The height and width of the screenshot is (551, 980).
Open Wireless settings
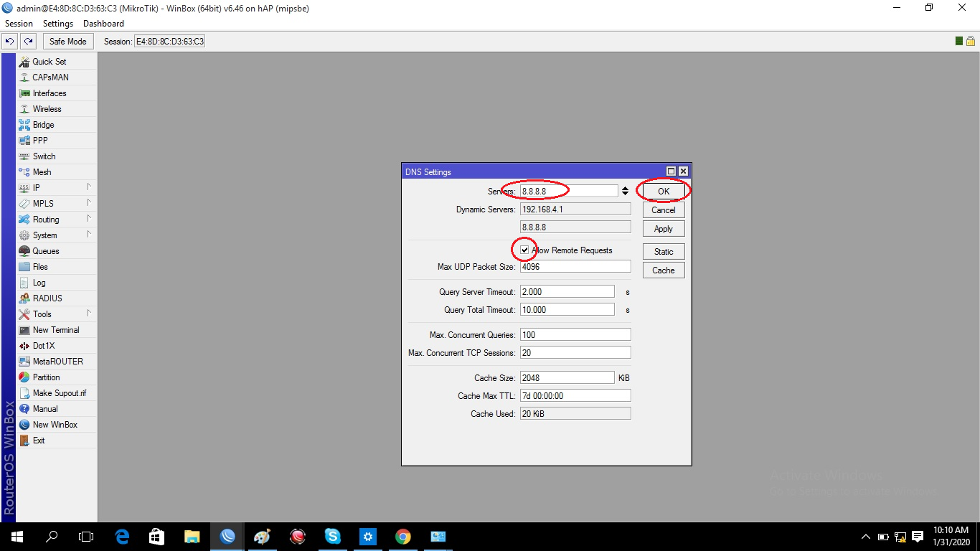(x=57, y=109)
